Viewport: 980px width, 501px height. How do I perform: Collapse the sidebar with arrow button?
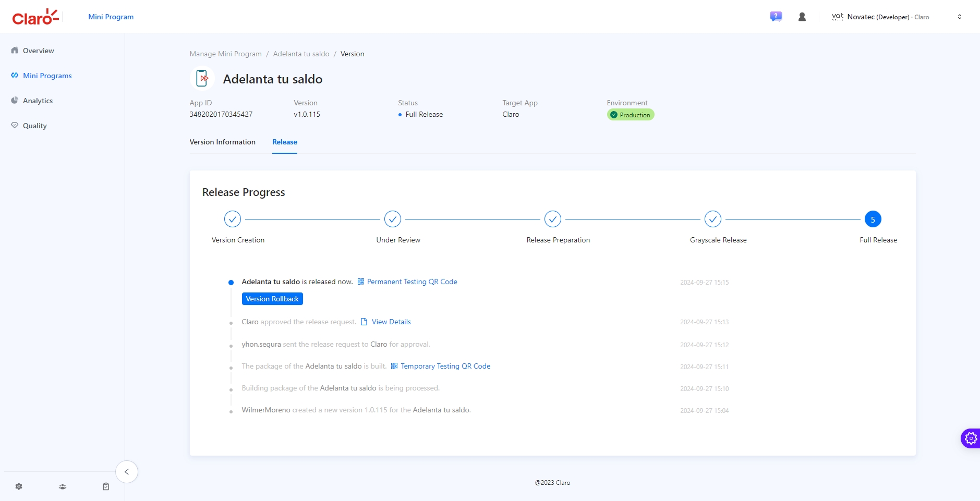click(127, 472)
